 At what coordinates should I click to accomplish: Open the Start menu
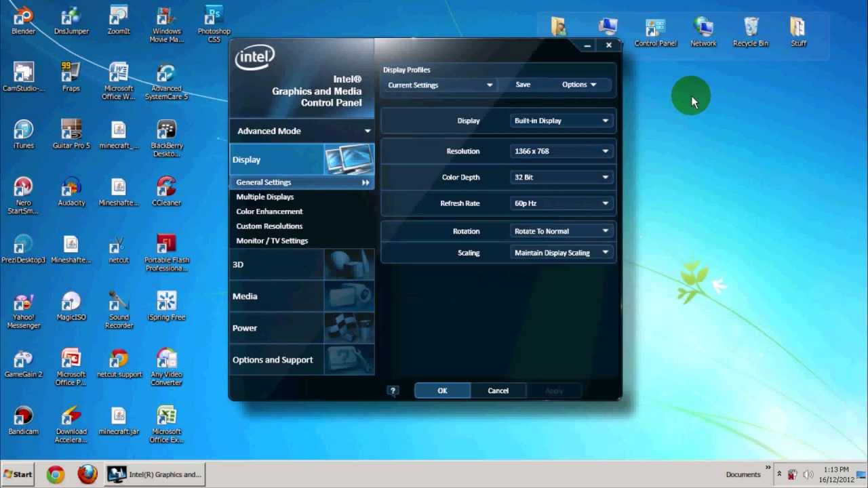tap(18, 474)
